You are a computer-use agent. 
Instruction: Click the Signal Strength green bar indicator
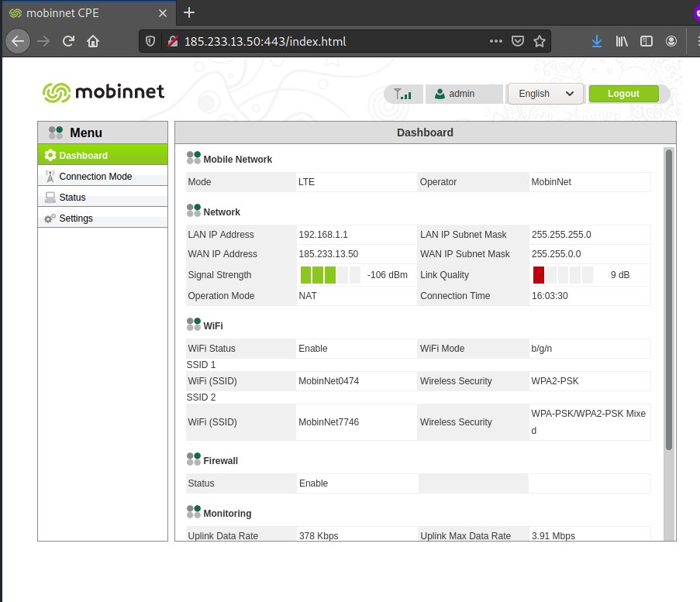coord(330,275)
